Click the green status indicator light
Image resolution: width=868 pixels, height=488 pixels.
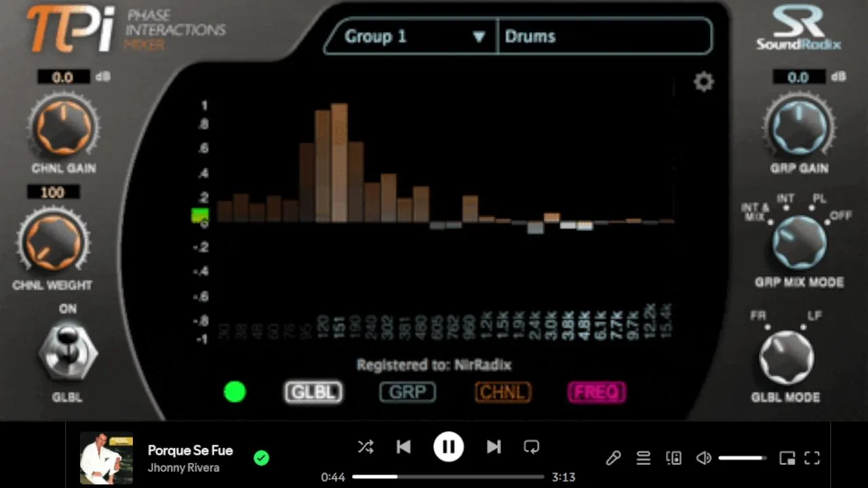(x=235, y=392)
